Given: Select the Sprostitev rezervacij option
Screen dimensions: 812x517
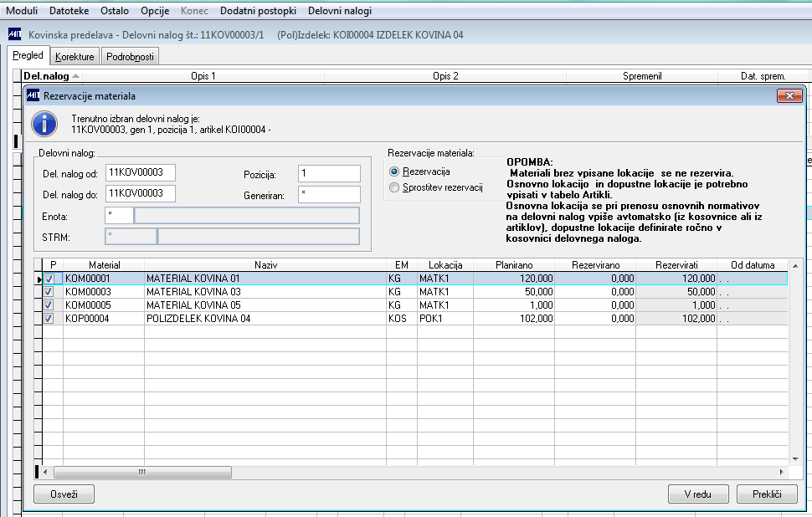Looking at the screenshot, I should pos(395,188).
